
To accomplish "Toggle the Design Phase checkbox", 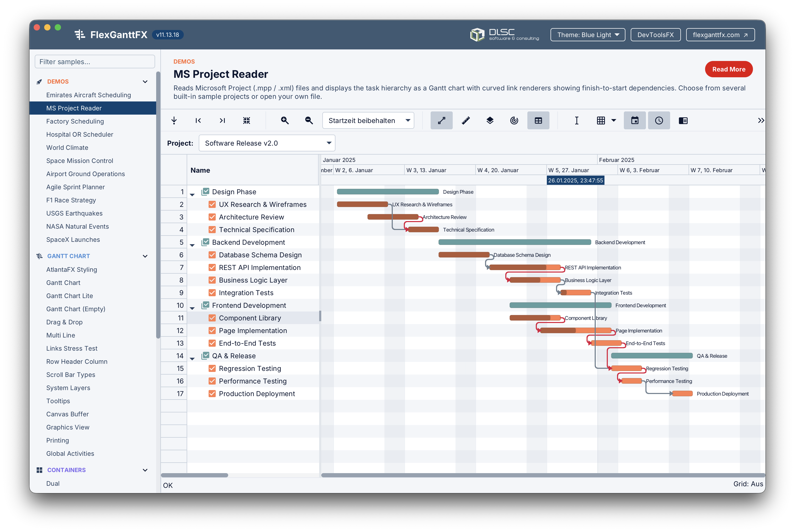I will click(205, 192).
